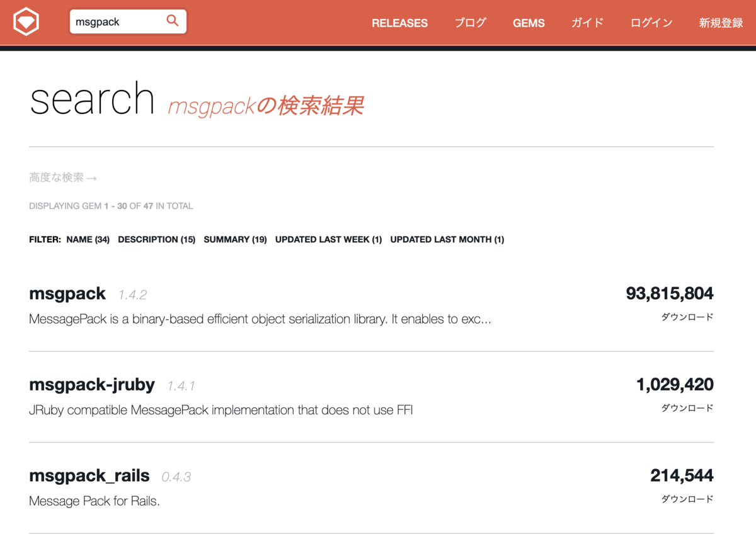The image size is (756, 544).
Task: Open the msgpack_rails gem result
Action: coord(89,475)
